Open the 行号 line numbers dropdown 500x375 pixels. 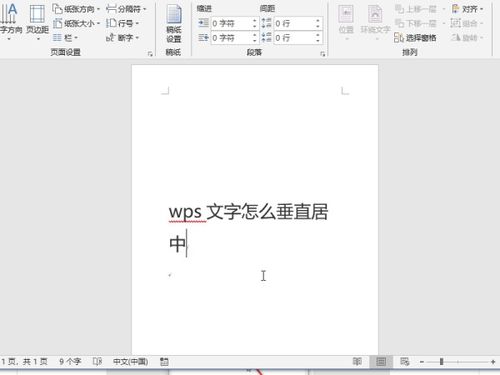[x=122, y=23]
